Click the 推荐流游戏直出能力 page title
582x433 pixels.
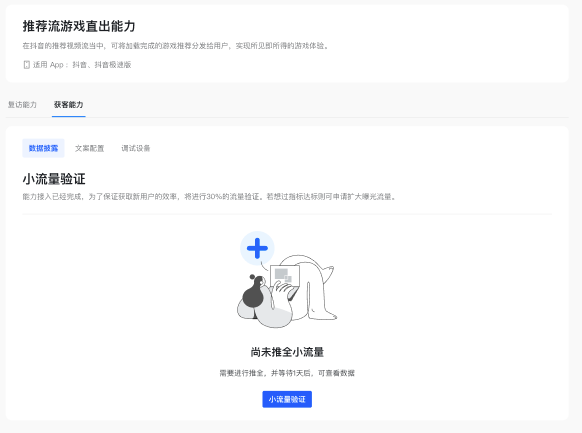79,26
